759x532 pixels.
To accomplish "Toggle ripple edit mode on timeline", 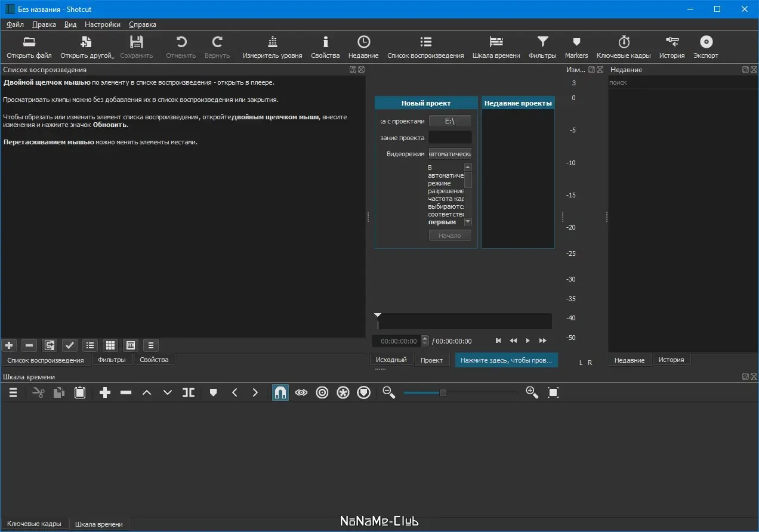I will click(x=322, y=392).
